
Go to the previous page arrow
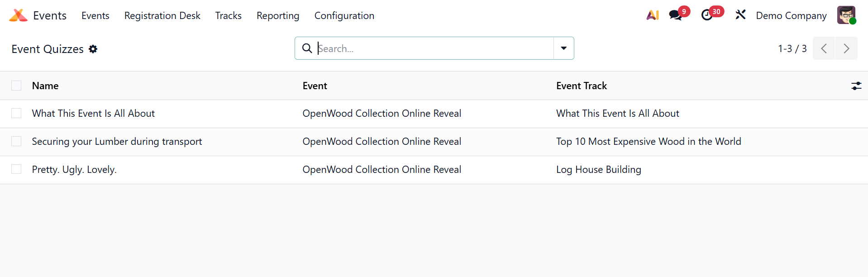coord(824,48)
